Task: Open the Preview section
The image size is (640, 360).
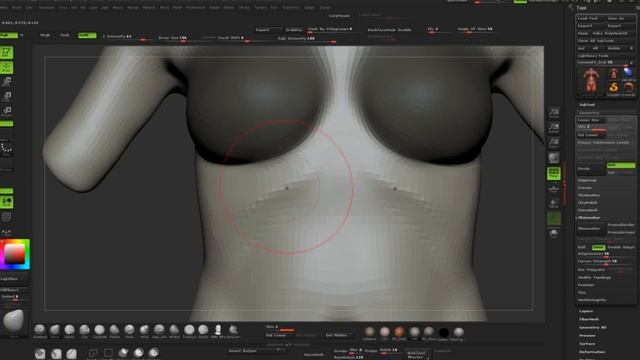Action: (x=588, y=336)
